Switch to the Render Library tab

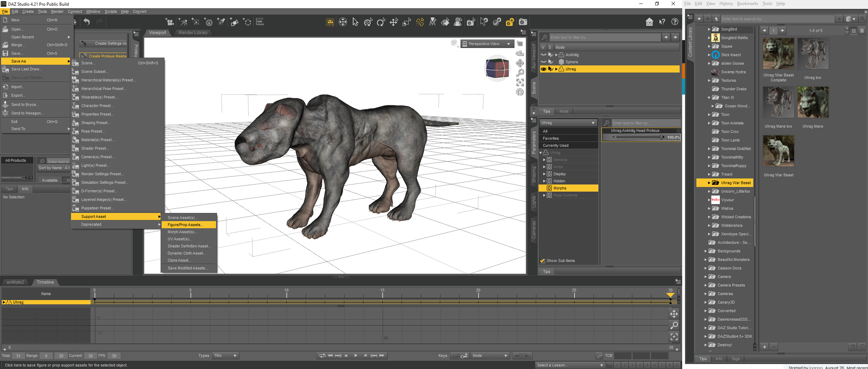[x=193, y=33]
